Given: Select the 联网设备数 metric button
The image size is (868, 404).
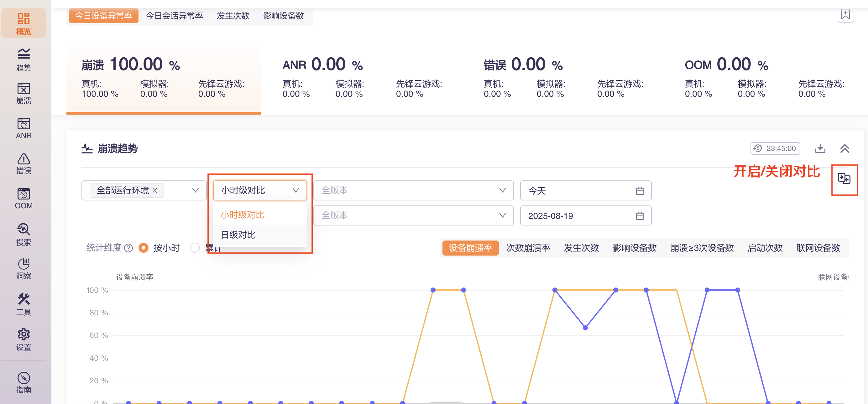Looking at the screenshot, I should coord(818,248).
